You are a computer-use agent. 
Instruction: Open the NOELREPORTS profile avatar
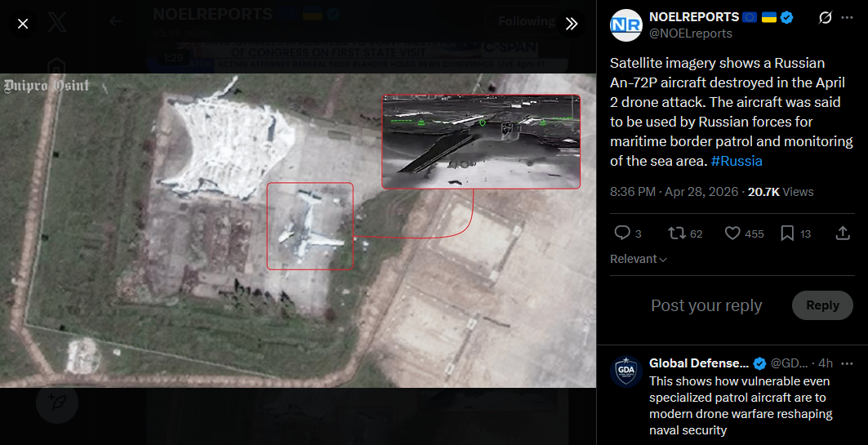pos(626,25)
